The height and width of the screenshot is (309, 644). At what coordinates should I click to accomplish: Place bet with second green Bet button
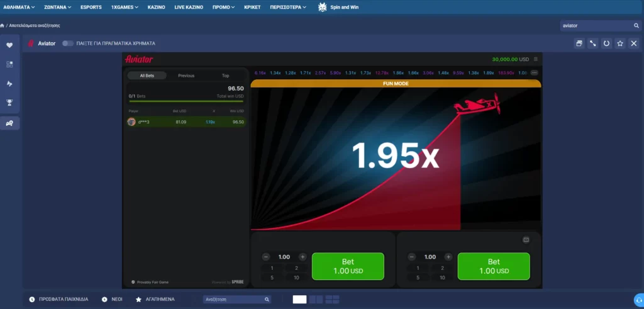coord(494,266)
